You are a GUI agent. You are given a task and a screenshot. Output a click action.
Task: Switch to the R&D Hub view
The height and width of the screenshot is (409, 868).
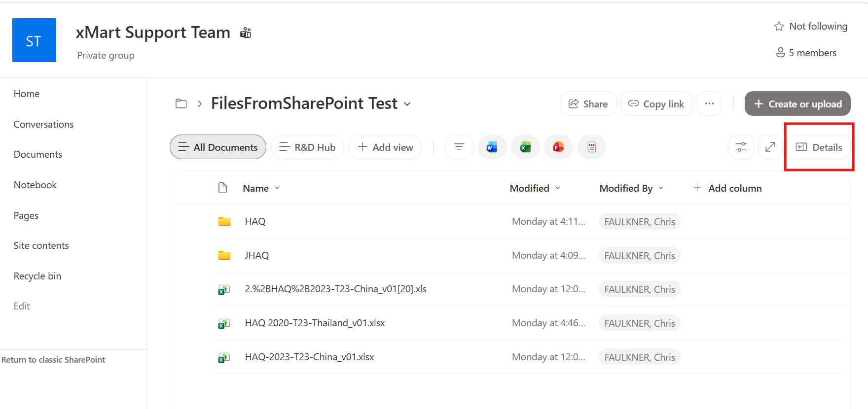[x=307, y=147]
